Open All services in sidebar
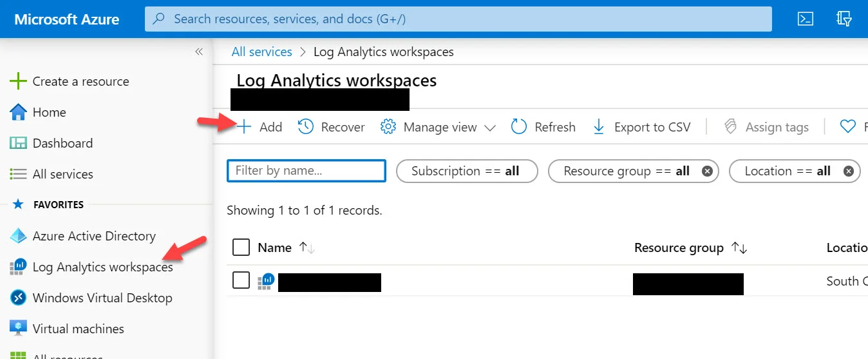This screenshot has width=868, height=359. (x=62, y=174)
